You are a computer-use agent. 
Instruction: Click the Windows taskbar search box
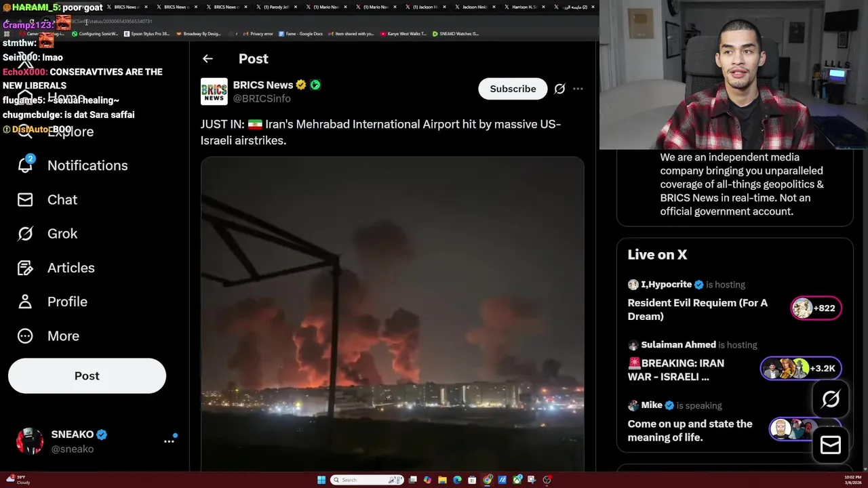pos(367,480)
